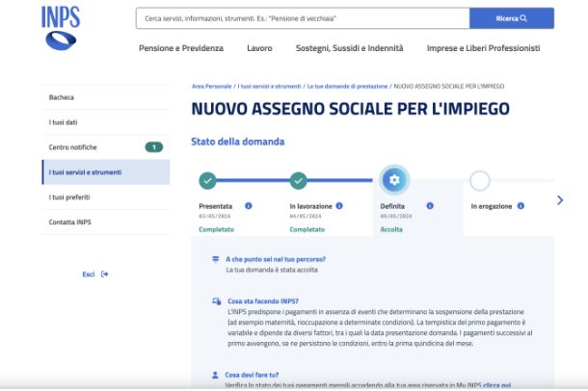Click 'Cosa devi fare tu?' heading
The width and height of the screenshot is (588, 391).
[x=252, y=375]
